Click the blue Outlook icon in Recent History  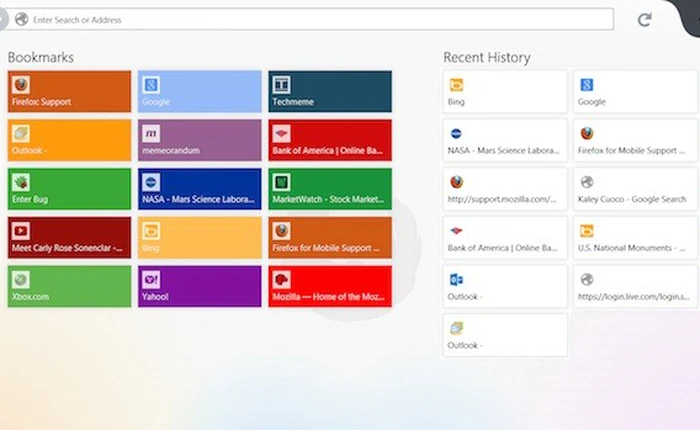[x=456, y=279]
